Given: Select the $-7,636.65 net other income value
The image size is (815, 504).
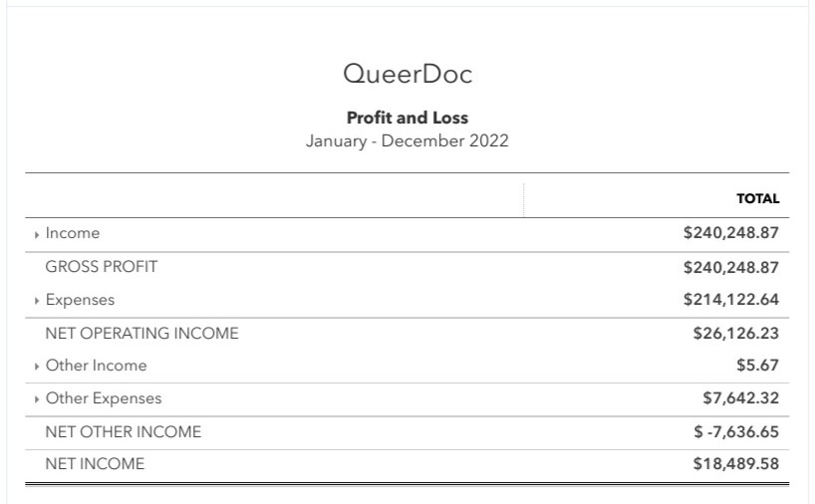Looking at the screenshot, I should [x=736, y=431].
